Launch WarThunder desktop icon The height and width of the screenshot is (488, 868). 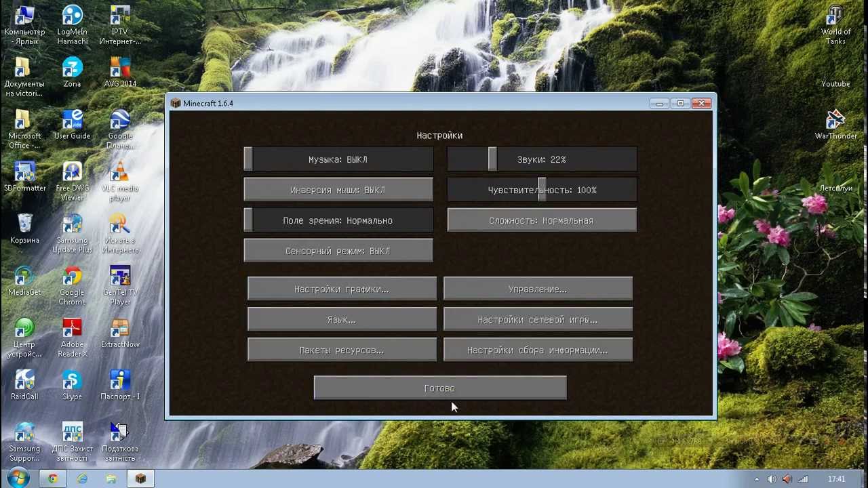point(835,125)
